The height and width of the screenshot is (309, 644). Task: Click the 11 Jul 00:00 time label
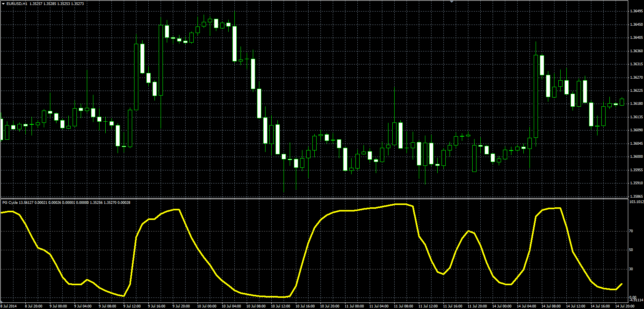pos(354,306)
